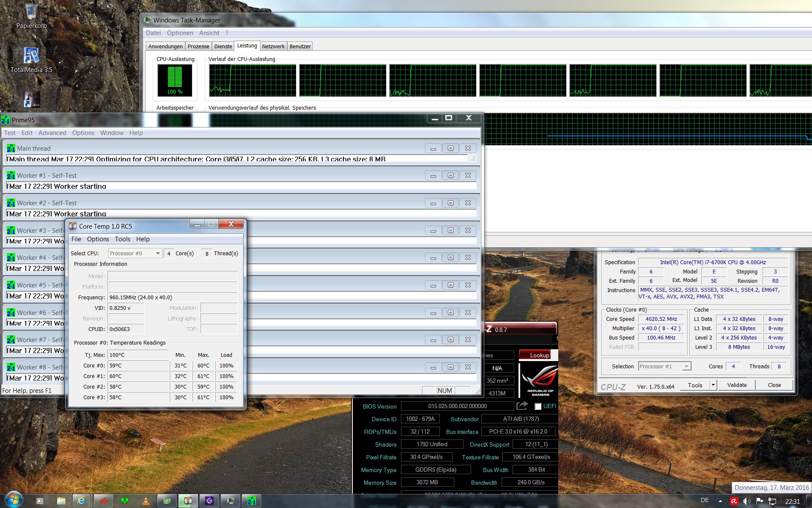Toggle the UEFI checkbox in GPU-Z
This screenshot has height=508, width=812.
[538, 406]
